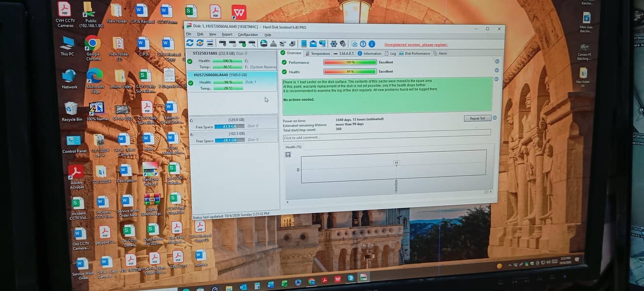Select Adobe Acrobat desktop icon
This screenshot has height=291, width=644.
[x=76, y=177]
